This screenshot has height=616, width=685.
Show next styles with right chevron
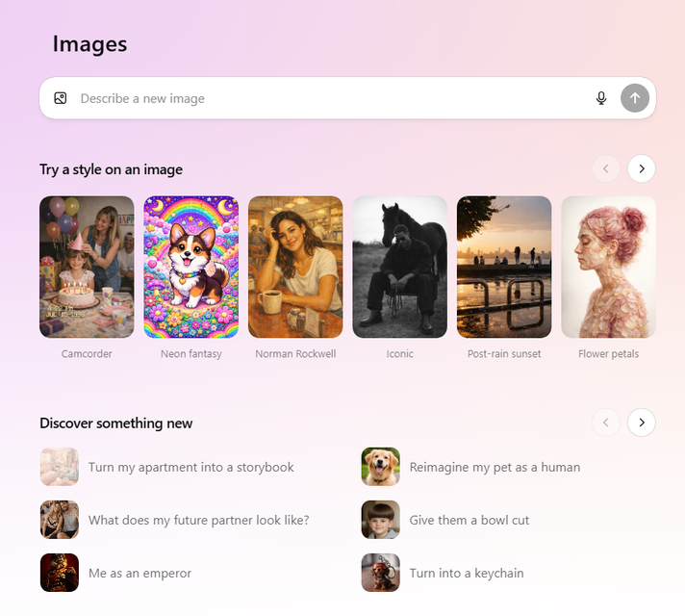(x=642, y=169)
